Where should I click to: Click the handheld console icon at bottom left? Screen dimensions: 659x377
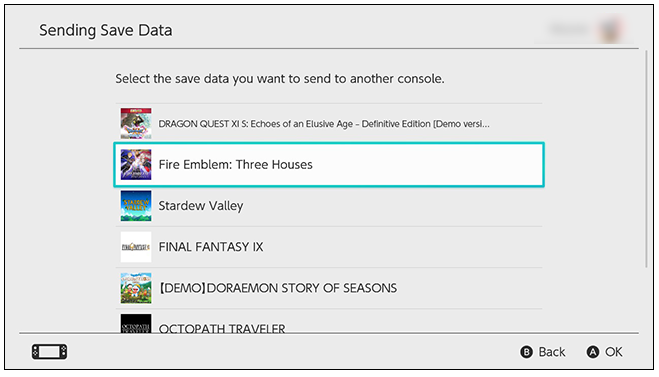(49, 352)
